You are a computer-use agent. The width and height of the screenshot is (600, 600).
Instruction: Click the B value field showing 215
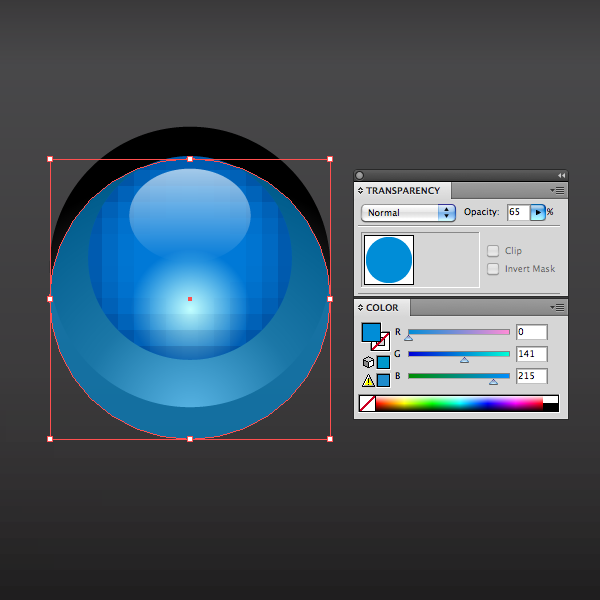(532, 376)
